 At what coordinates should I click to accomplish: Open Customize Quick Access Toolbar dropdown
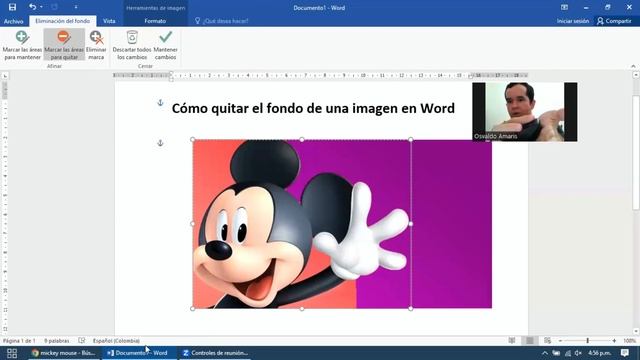pos(76,7)
